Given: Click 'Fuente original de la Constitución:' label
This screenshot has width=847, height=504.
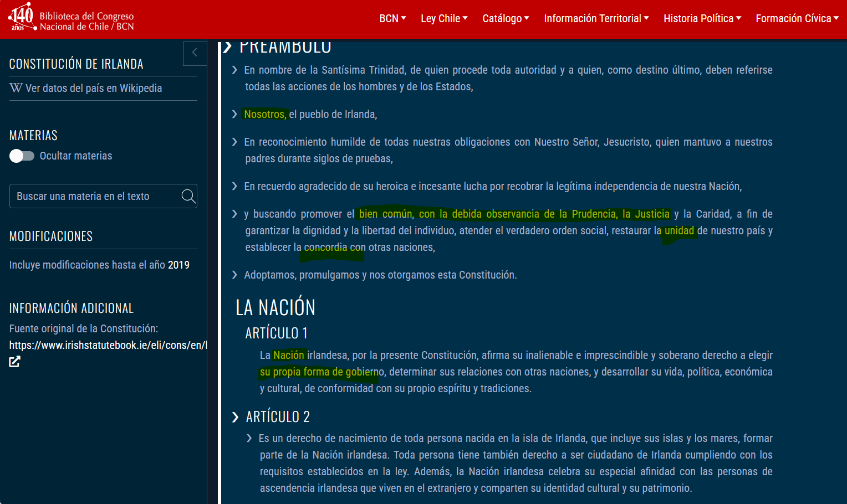Looking at the screenshot, I should (x=84, y=328).
